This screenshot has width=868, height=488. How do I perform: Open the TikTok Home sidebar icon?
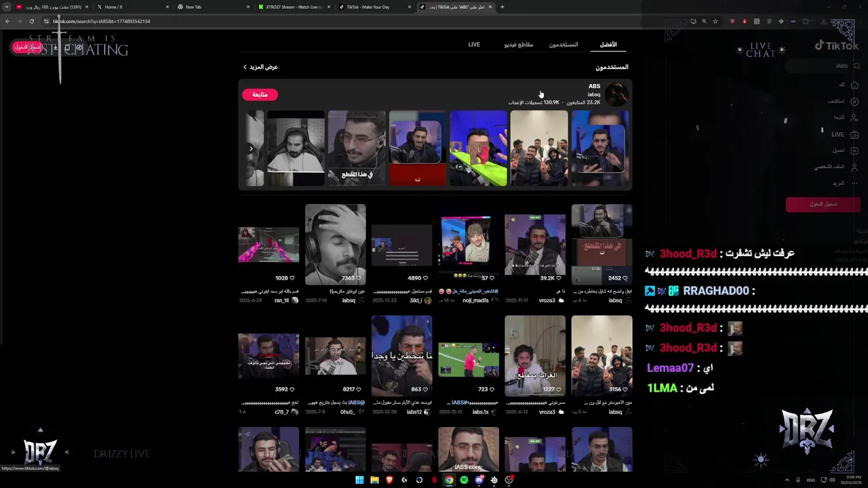pyautogui.click(x=854, y=85)
